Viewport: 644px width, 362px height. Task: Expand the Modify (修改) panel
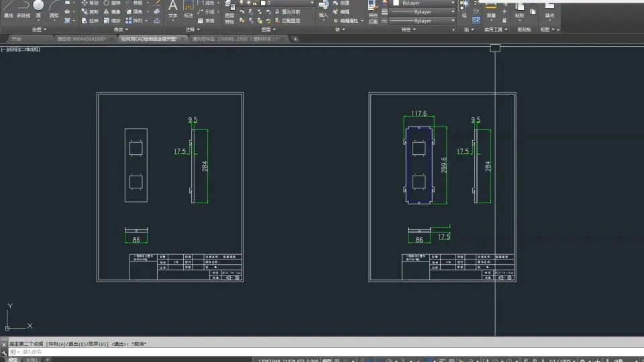[121, 29]
